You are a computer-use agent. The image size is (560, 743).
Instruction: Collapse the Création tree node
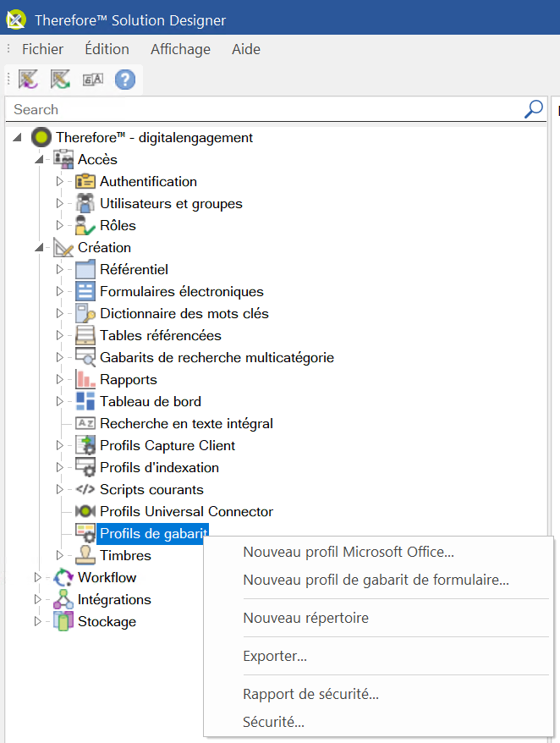tap(39, 247)
